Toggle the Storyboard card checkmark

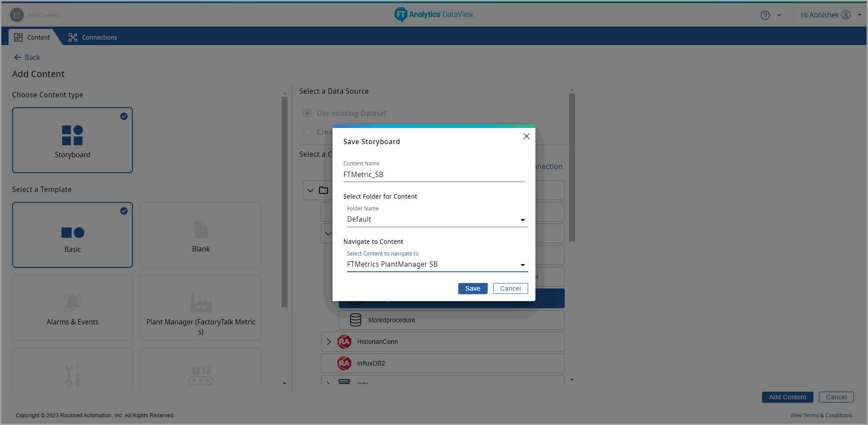pos(124,116)
